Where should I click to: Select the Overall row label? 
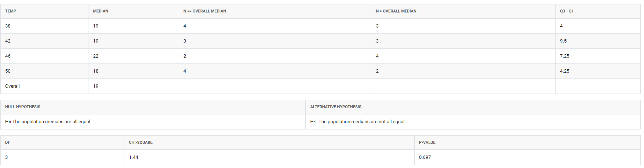coord(12,86)
